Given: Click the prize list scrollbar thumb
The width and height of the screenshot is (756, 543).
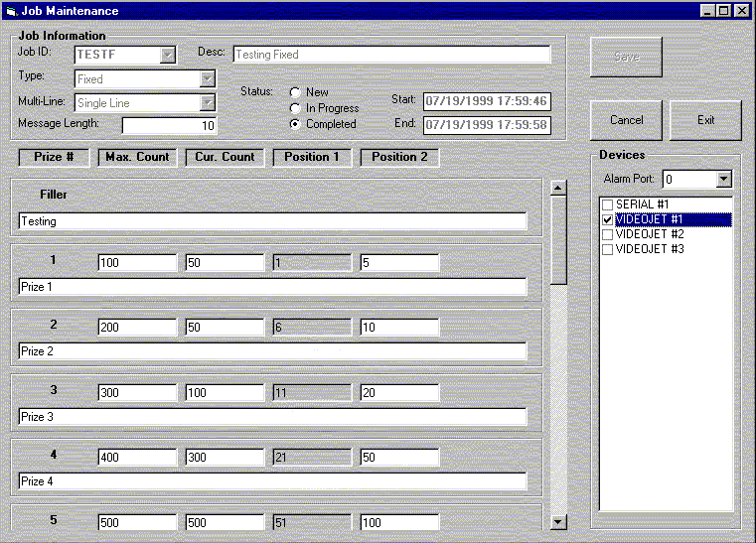Looking at the screenshot, I should (x=558, y=240).
